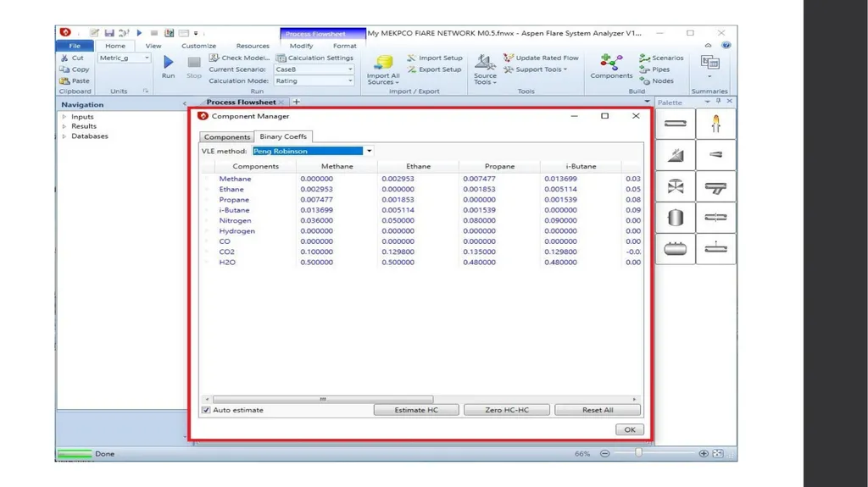Toggle the Auto estimate checkbox
This screenshot has width=868, height=487.
coord(206,410)
